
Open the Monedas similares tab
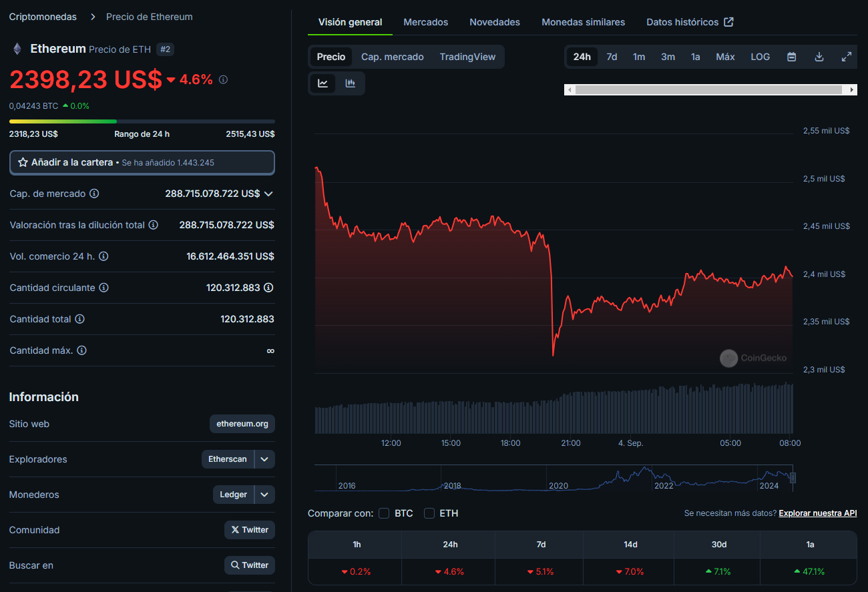coord(584,22)
